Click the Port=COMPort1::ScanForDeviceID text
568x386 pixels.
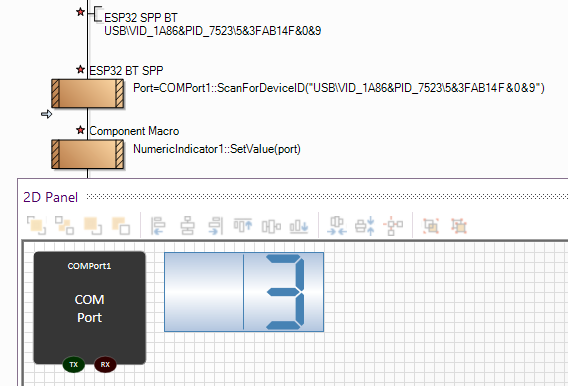point(339,88)
